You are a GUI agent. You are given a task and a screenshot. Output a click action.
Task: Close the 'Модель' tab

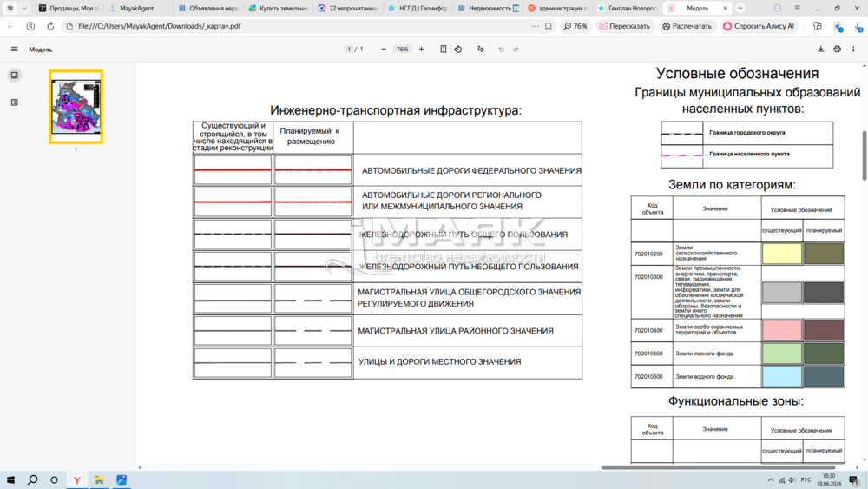pyautogui.click(x=725, y=9)
